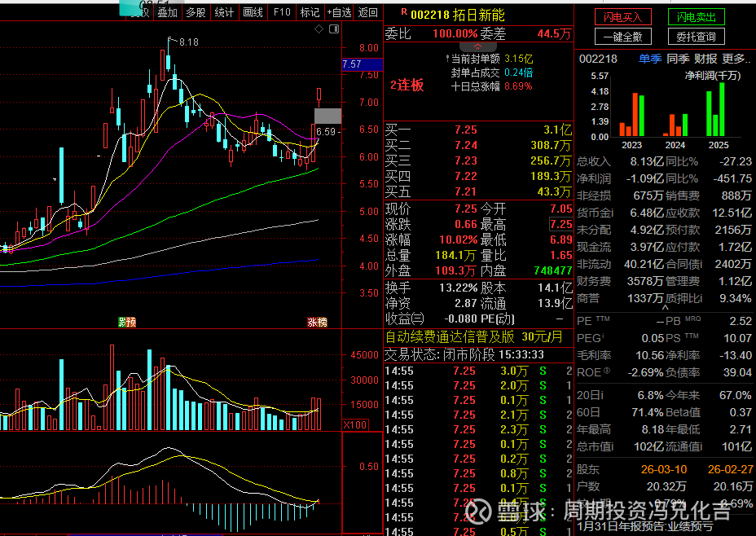756x536 pixels.
Task: Select the 画线 drawing tool
Action: point(253,12)
